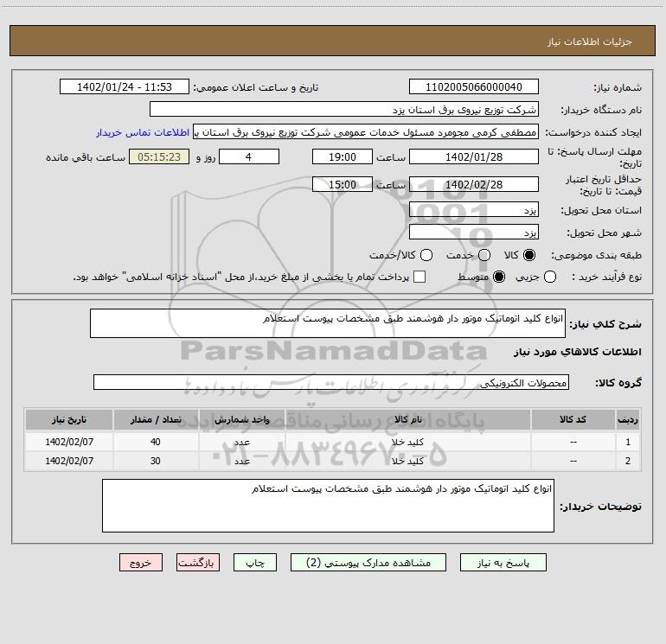Click the remaining time countdown 05:15:23
This screenshot has height=644, width=666.
159,156
